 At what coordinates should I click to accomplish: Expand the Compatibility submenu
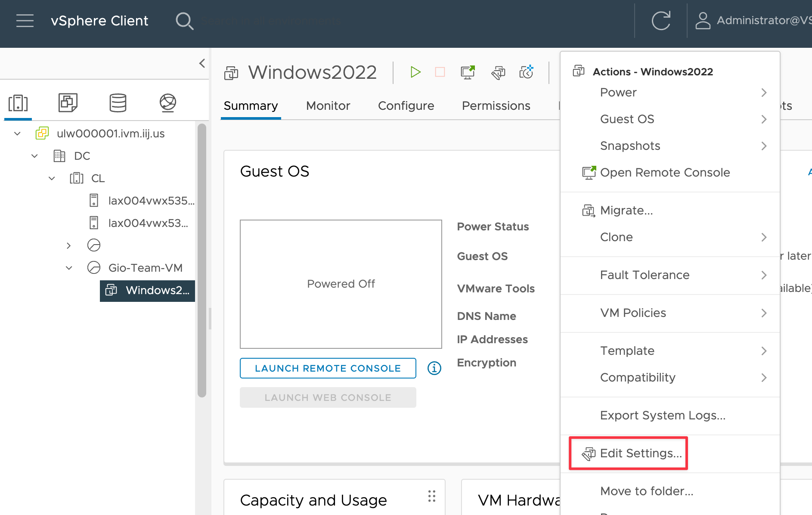(670, 378)
